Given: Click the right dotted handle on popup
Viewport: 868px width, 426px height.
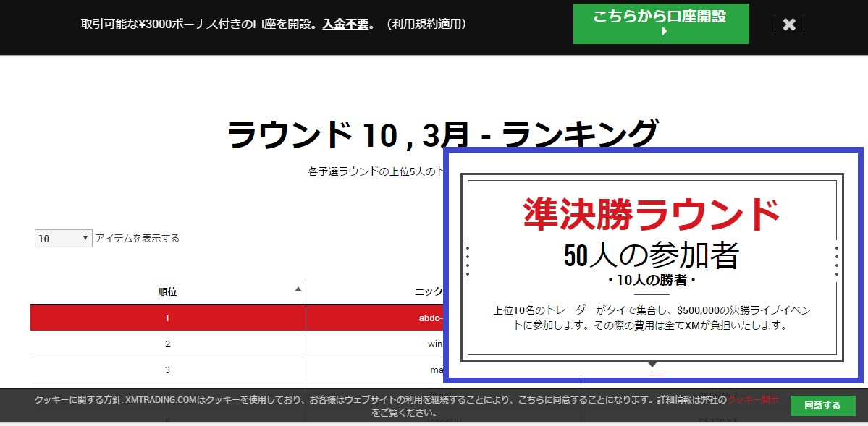Looking at the screenshot, I should click(x=837, y=261).
